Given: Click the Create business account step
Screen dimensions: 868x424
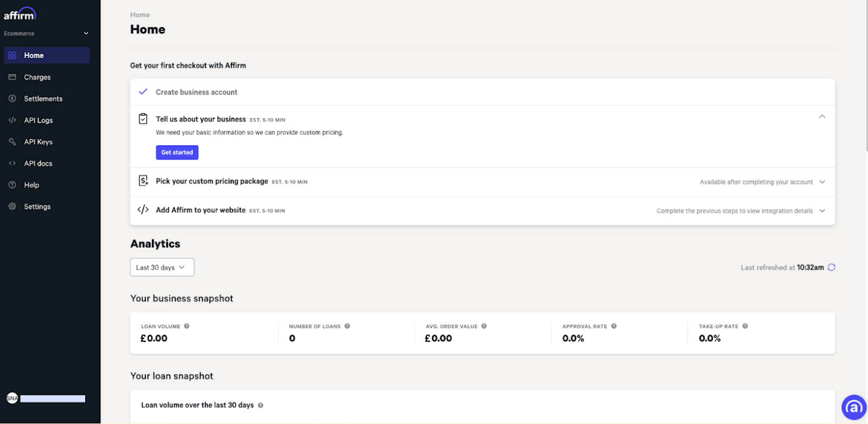Looking at the screenshot, I should click(482, 92).
